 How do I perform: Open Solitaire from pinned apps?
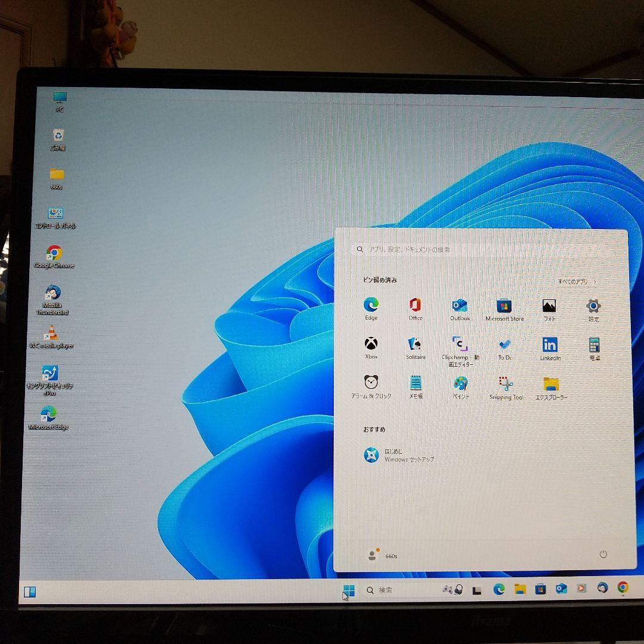pyautogui.click(x=415, y=346)
